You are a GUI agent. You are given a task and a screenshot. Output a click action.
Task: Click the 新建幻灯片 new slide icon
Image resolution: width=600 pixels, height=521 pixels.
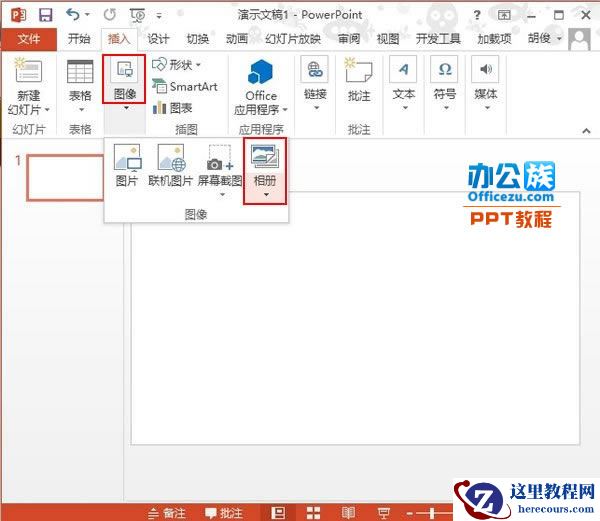click(28, 71)
